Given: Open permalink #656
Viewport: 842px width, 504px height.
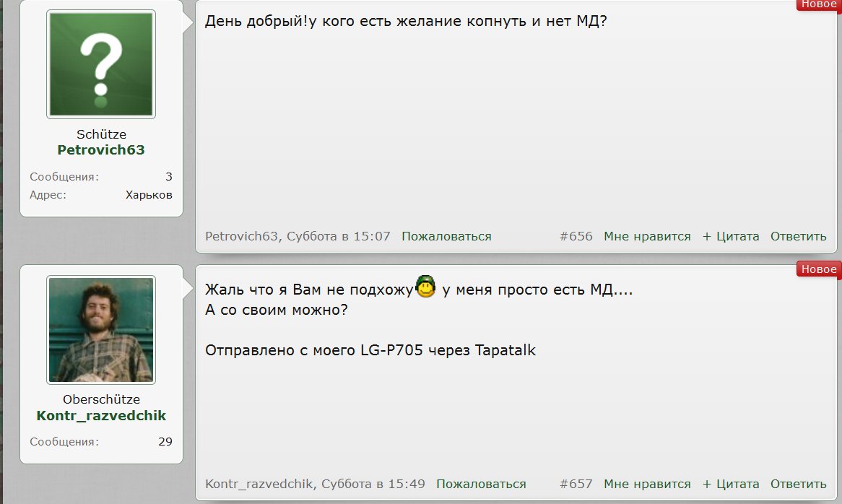Looking at the screenshot, I should point(576,236).
